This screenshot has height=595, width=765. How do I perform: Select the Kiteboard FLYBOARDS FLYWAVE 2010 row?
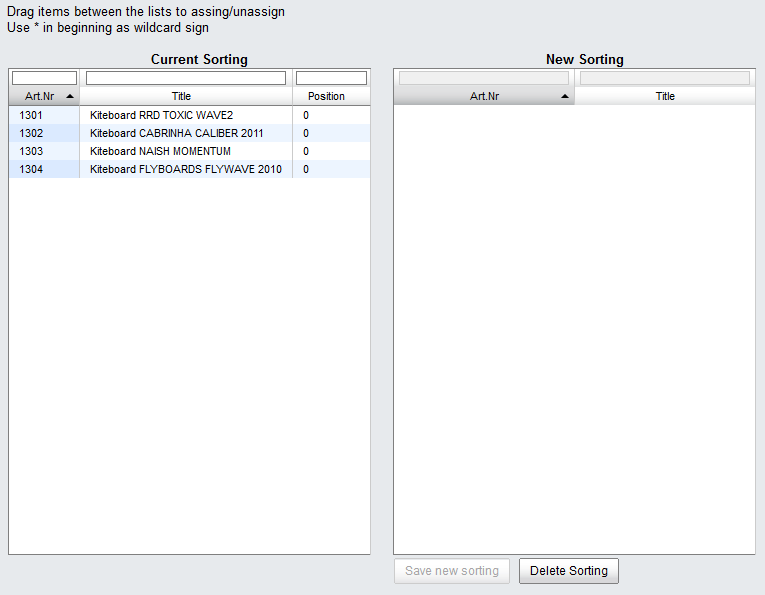point(185,170)
